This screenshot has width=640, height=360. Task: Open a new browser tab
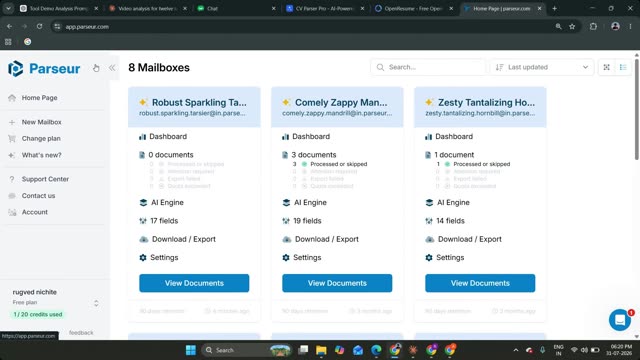tap(554, 8)
